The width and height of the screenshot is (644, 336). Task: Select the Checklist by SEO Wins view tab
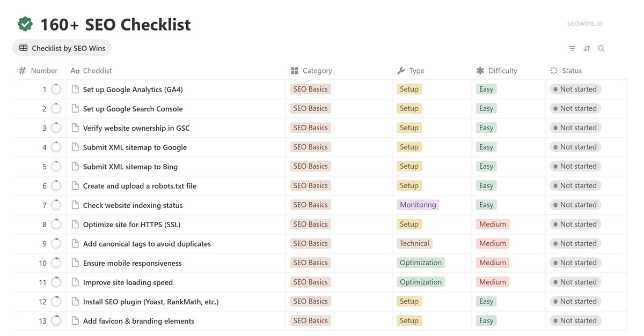coord(62,48)
